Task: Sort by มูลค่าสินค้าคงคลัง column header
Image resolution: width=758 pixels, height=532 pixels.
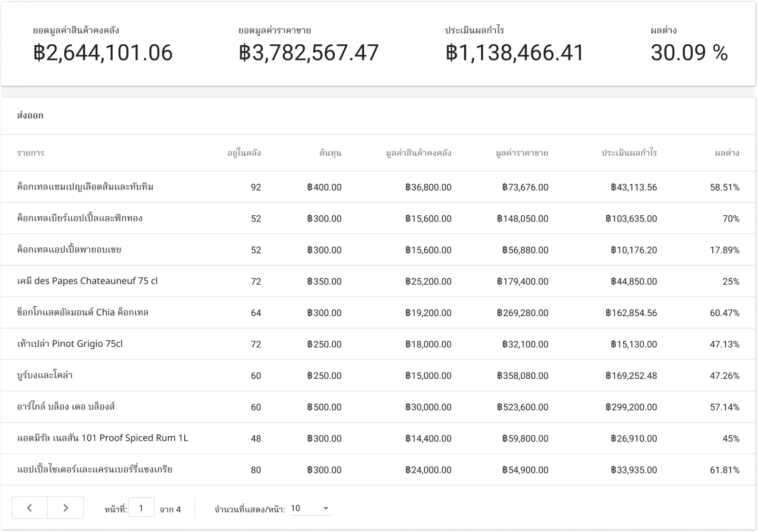Action: pyautogui.click(x=418, y=153)
